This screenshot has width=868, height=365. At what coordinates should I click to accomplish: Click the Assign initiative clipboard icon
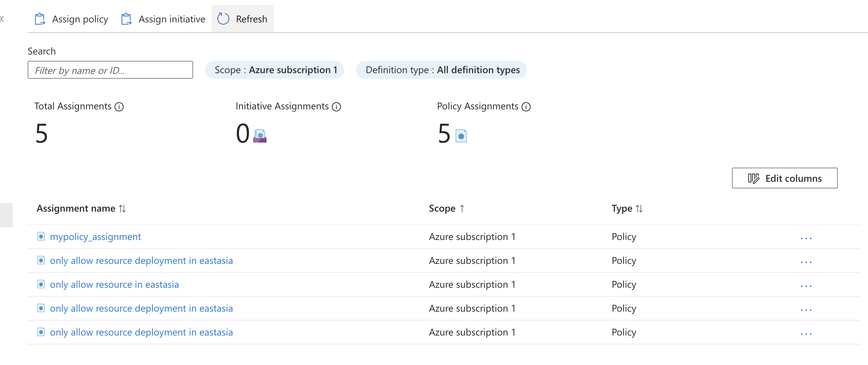tap(126, 19)
